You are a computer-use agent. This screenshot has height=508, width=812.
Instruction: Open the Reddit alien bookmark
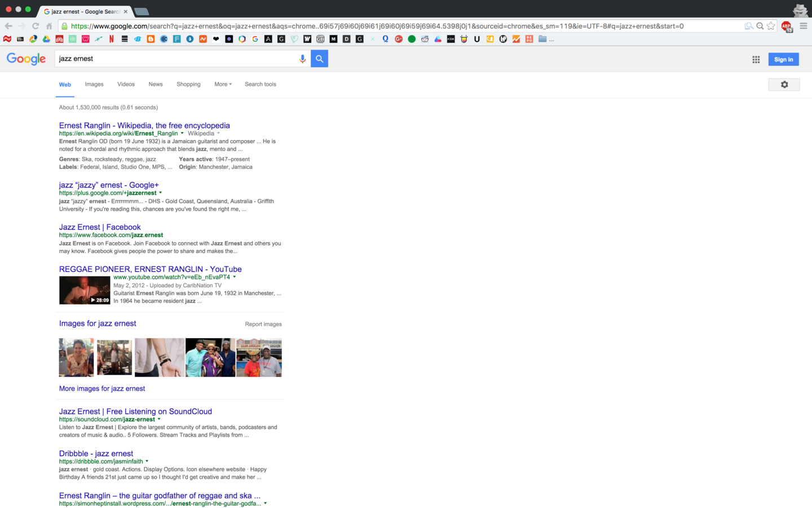pos(425,39)
